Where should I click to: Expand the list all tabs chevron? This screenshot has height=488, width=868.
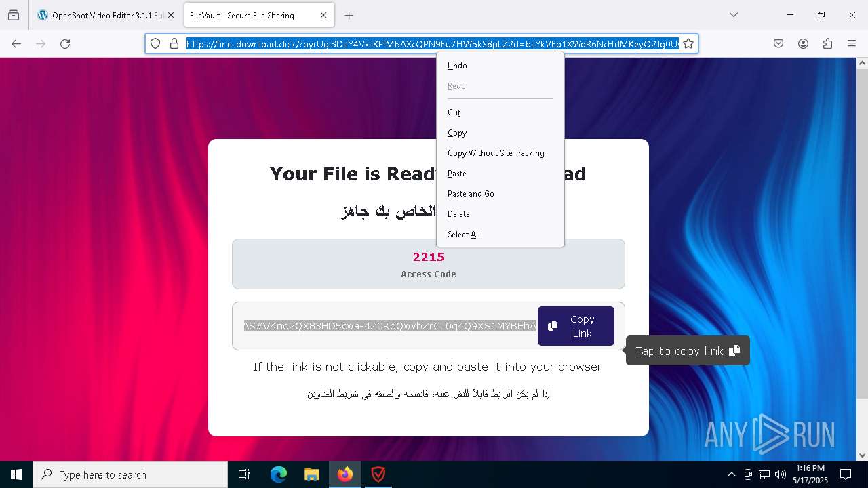[734, 15]
